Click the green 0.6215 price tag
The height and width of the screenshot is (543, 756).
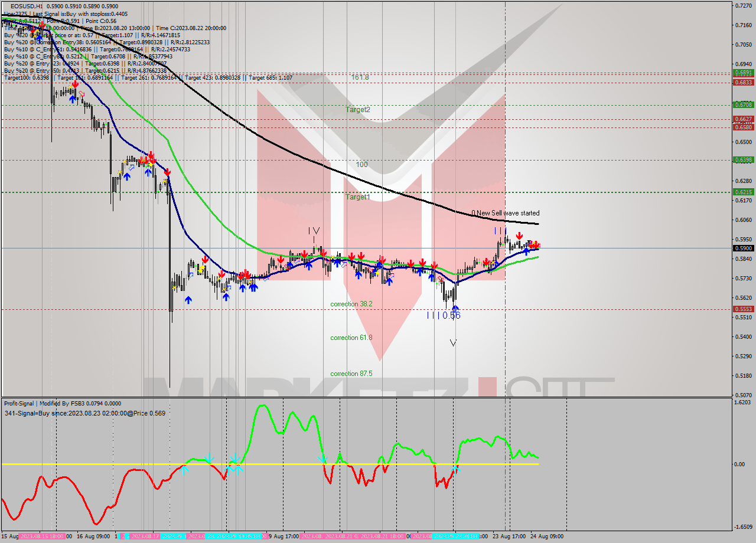(x=743, y=192)
